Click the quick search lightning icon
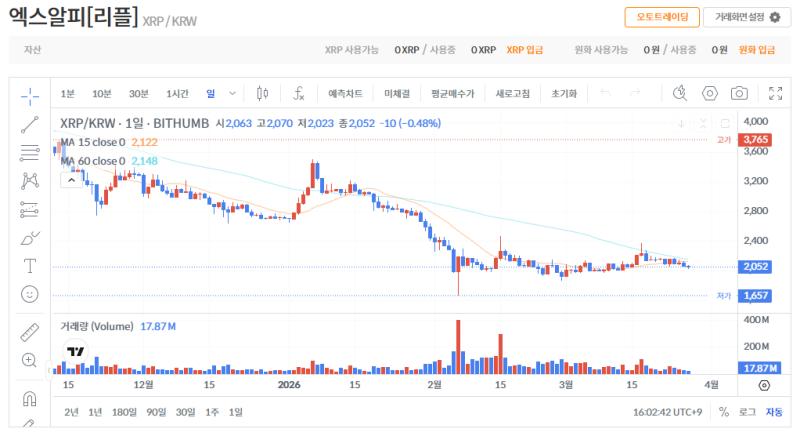Viewport: 800px width, 436px height. point(680,93)
